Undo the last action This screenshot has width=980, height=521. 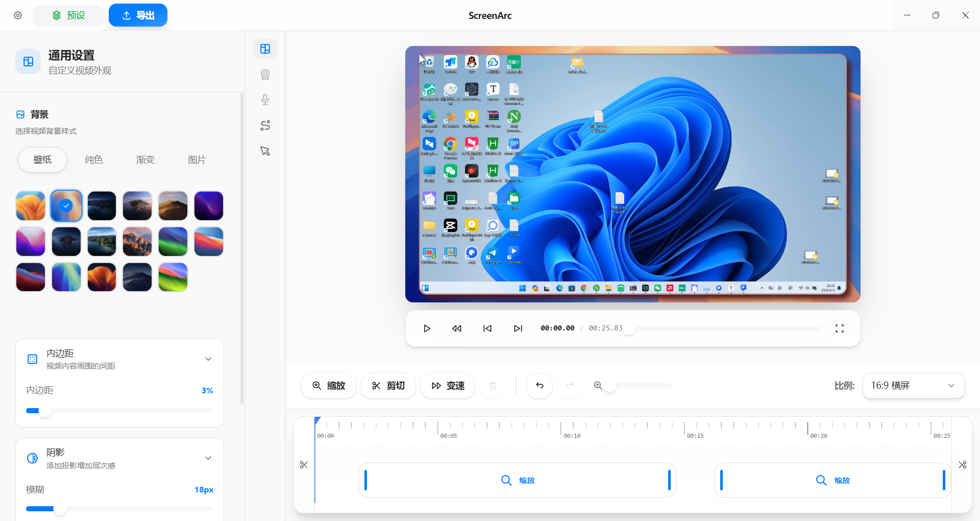pos(540,386)
